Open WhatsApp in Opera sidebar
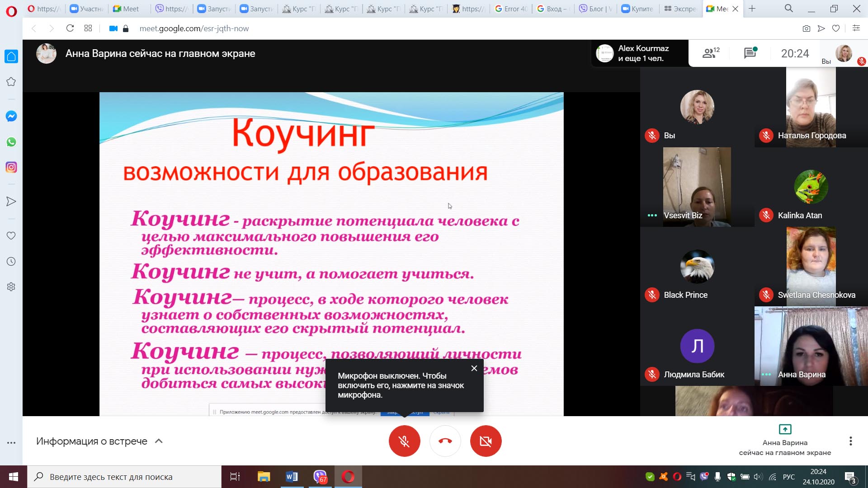The image size is (868, 488). click(x=11, y=142)
